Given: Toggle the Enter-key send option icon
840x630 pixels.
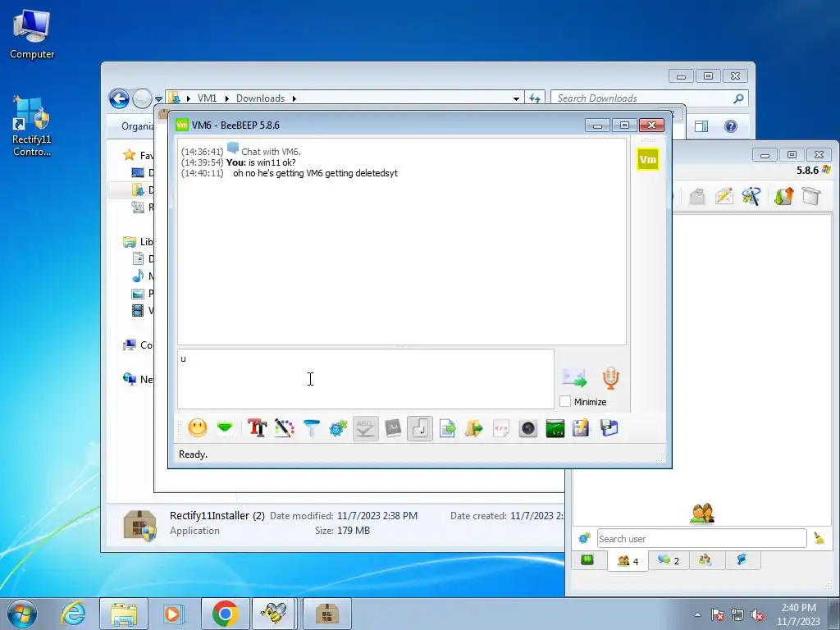Looking at the screenshot, I should click(x=420, y=428).
